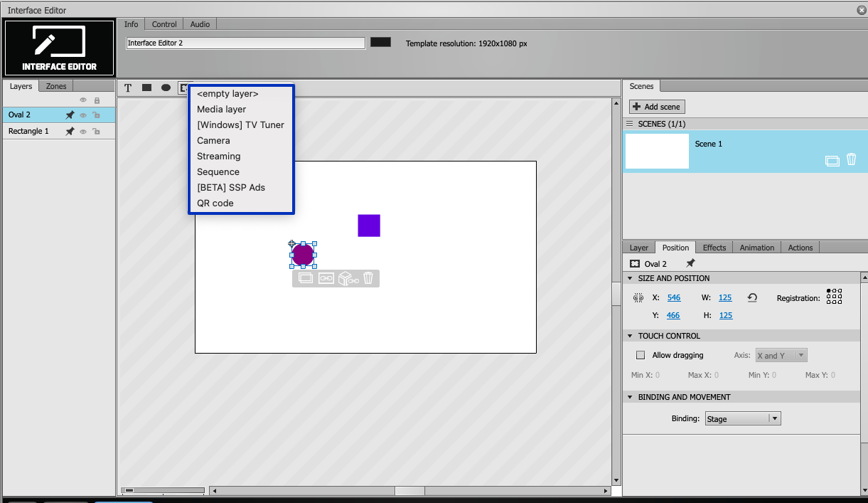
Task: Select the Rectangle shape tool
Action: [146, 88]
